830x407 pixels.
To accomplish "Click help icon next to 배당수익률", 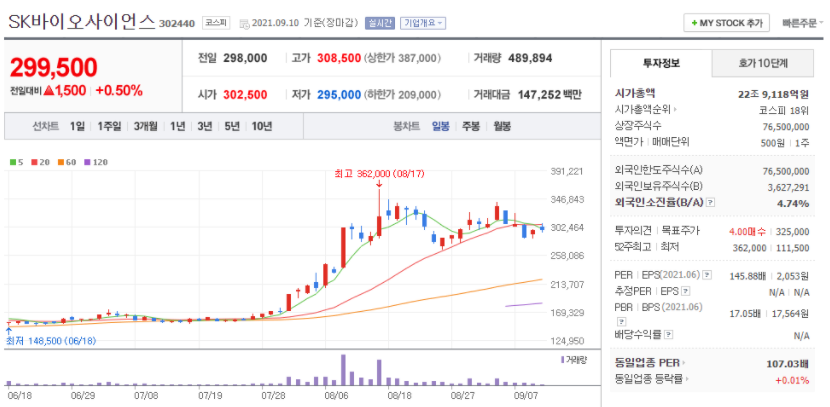I will [x=669, y=335].
